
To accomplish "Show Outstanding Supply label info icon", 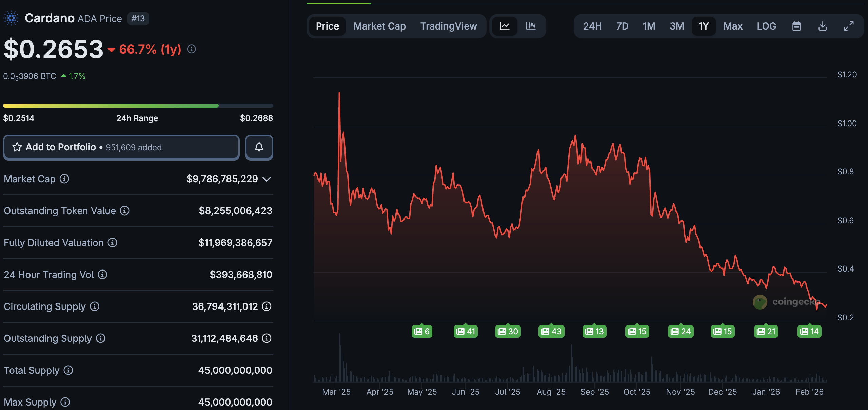I will (x=101, y=338).
